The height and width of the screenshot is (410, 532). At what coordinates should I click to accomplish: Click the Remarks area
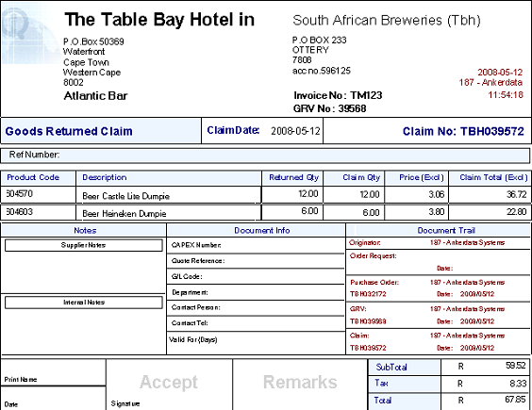(300, 385)
